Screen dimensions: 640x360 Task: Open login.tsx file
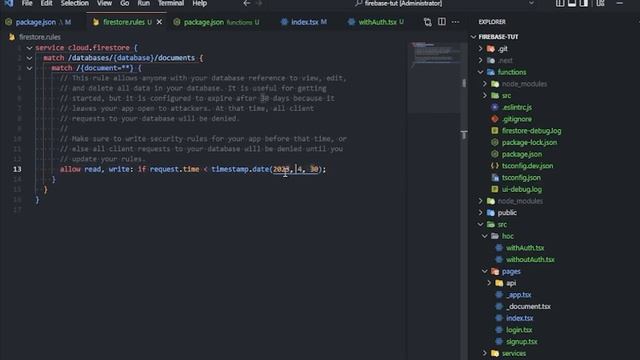click(x=519, y=330)
